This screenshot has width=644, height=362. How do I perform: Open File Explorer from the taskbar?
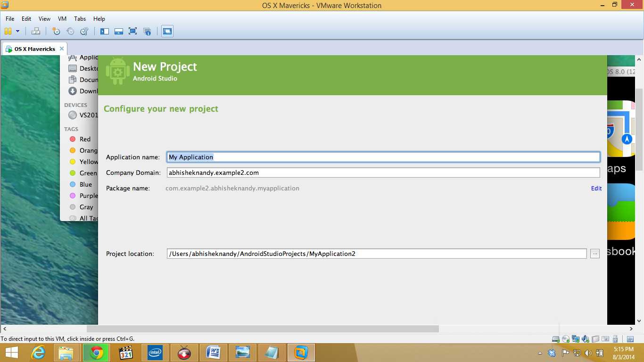tap(66, 353)
